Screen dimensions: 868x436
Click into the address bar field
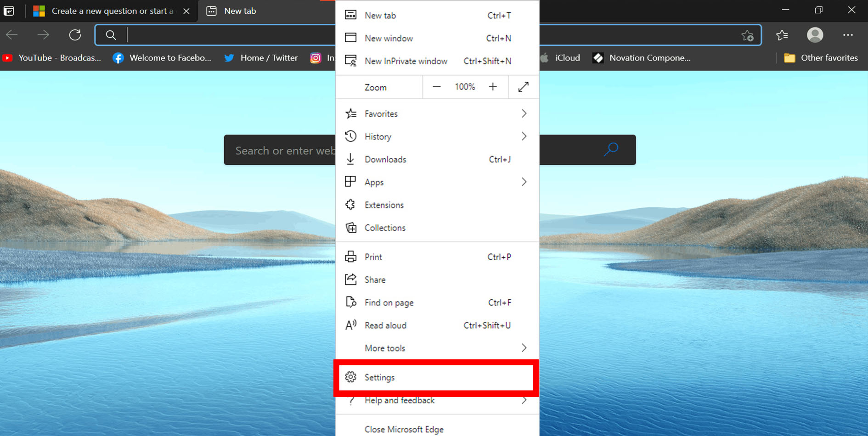point(220,35)
